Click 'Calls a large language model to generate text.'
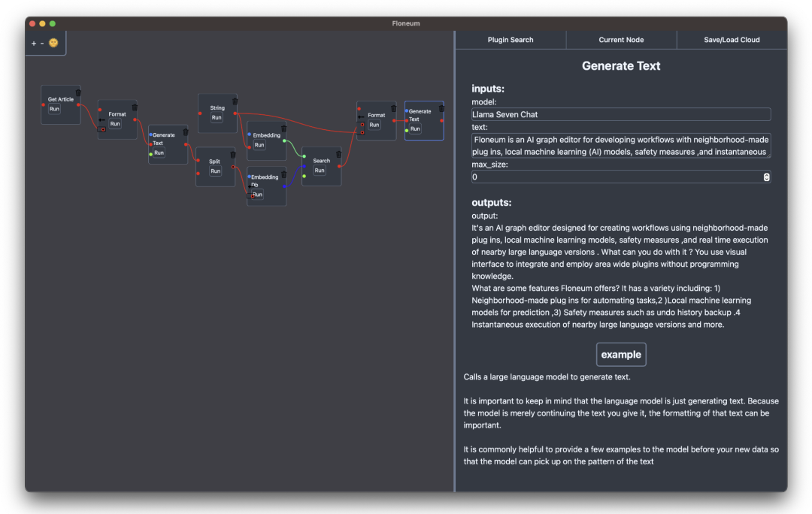Screen dimensions: 812x514 547,376
